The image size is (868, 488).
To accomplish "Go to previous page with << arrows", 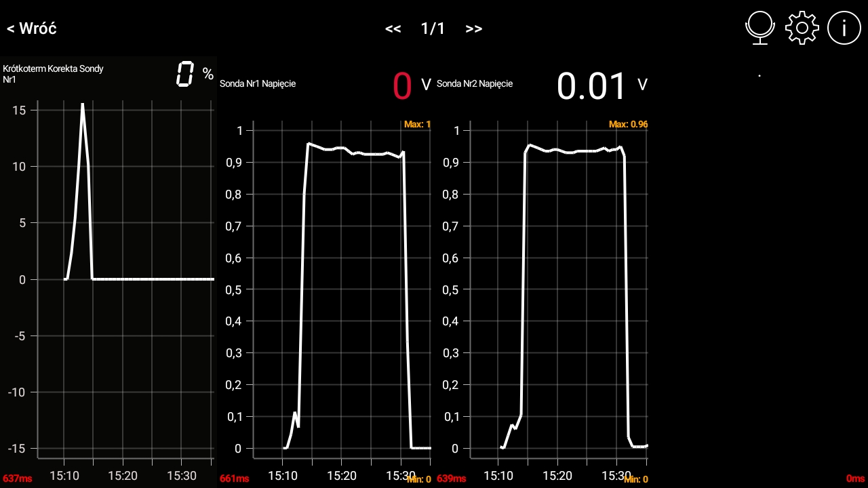I will 393,28.
